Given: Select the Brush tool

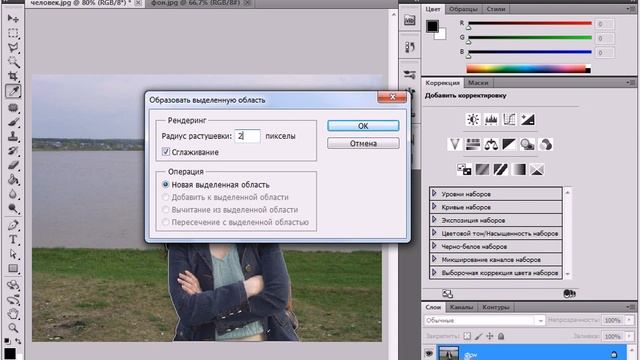Looking at the screenshot, I should (13, 122).
